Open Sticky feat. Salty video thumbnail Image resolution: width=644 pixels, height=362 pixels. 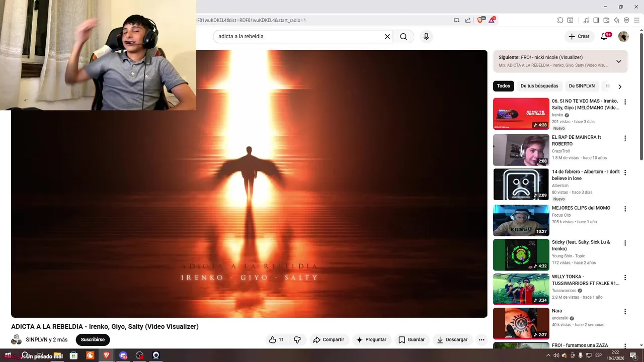[521, 255]
